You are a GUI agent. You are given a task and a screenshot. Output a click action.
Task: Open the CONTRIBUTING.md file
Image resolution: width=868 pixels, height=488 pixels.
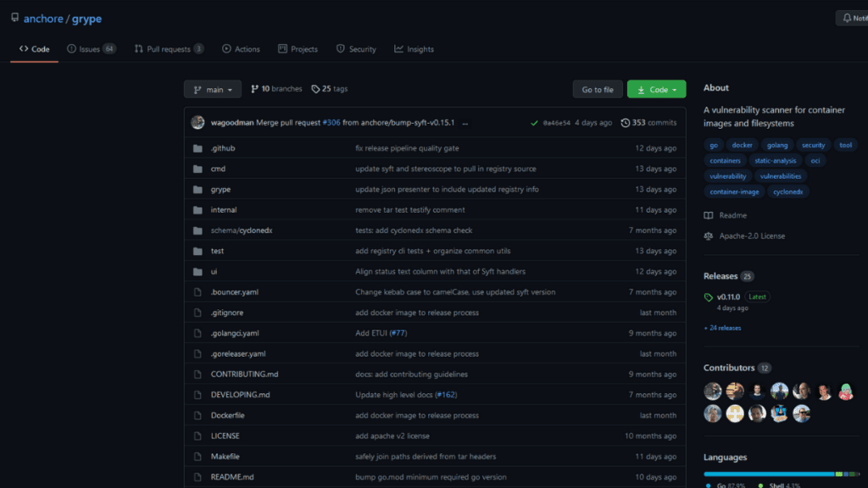tap(244, 374)
